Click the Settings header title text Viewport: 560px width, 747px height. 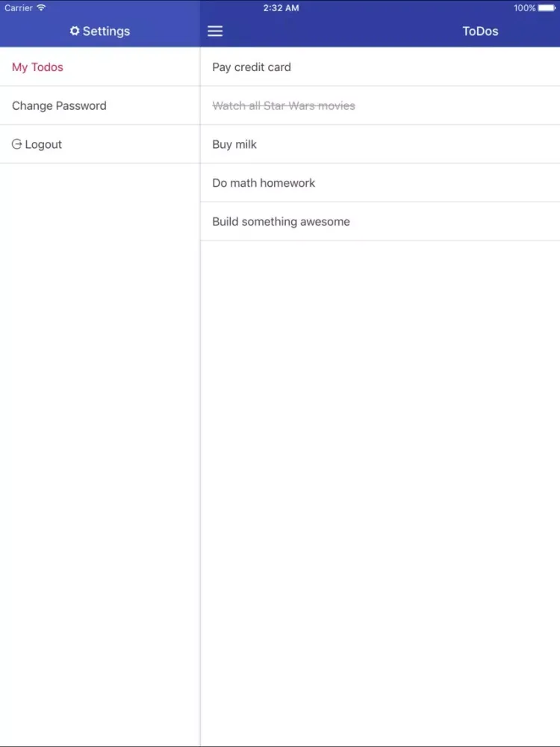pyautogui.click(x=106, y=31)
